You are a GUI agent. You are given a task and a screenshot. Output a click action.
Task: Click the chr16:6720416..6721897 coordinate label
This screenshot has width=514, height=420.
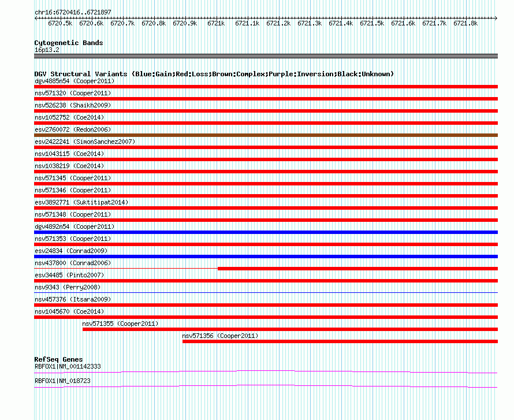(73, 12)
